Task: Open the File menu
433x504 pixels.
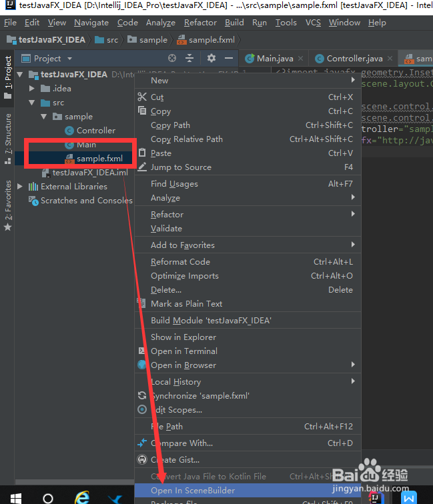Action: [10, 23]
